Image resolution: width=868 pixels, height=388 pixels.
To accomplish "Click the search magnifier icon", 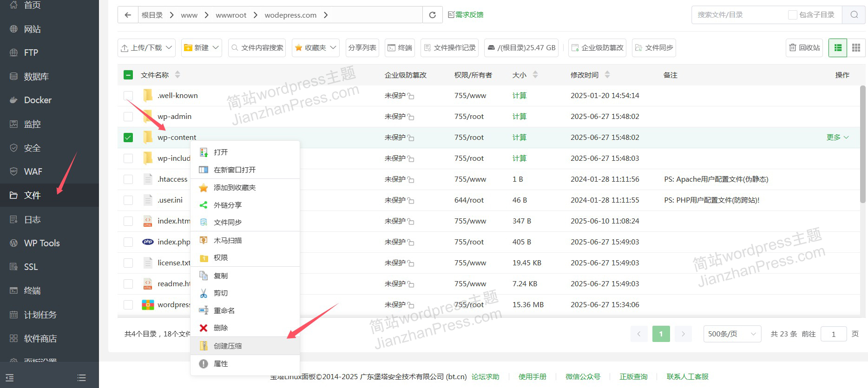I will click(854, 15).
